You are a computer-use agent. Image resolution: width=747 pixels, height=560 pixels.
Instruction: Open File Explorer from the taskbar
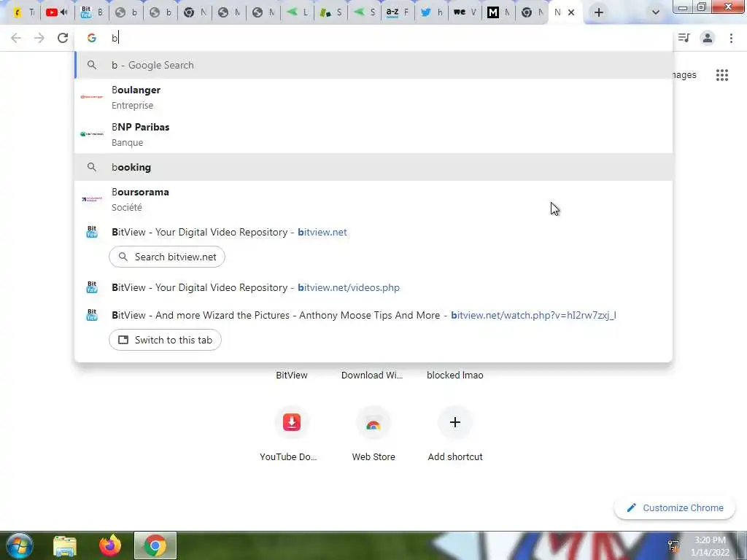[65, 545]
